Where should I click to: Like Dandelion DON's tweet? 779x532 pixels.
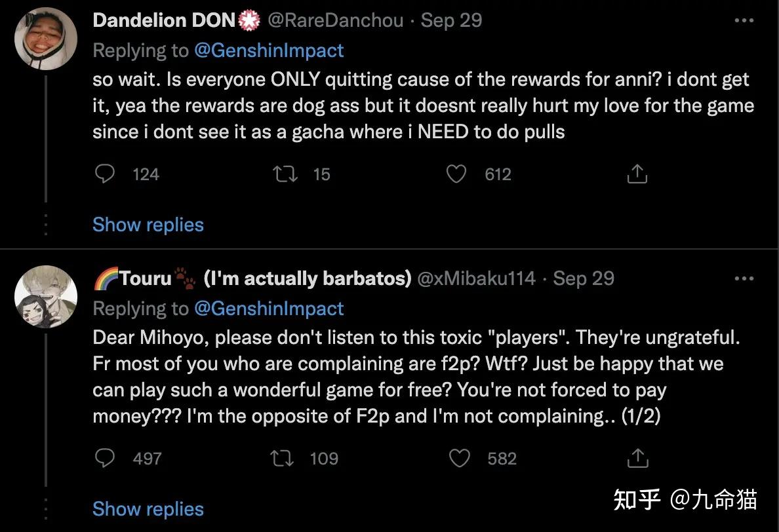pos(456,174)
